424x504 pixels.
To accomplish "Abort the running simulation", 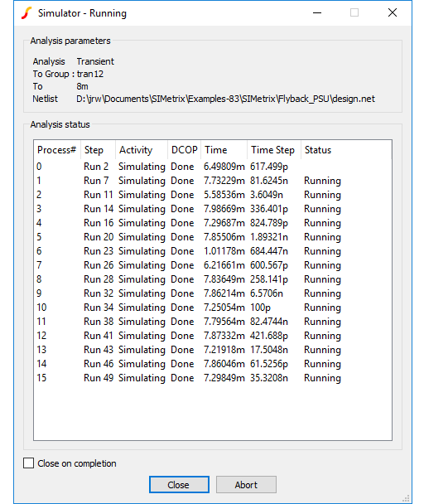I will tap(246, 484).
